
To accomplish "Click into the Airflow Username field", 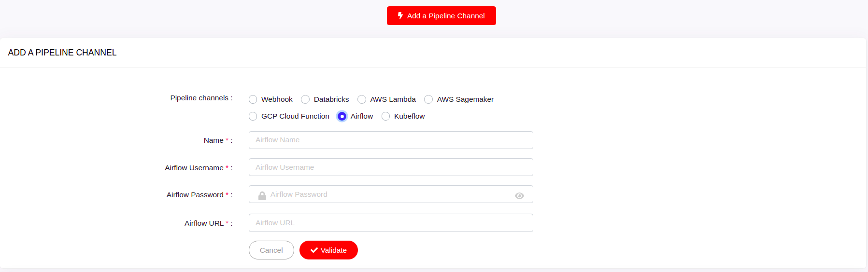I will point(390,167).
